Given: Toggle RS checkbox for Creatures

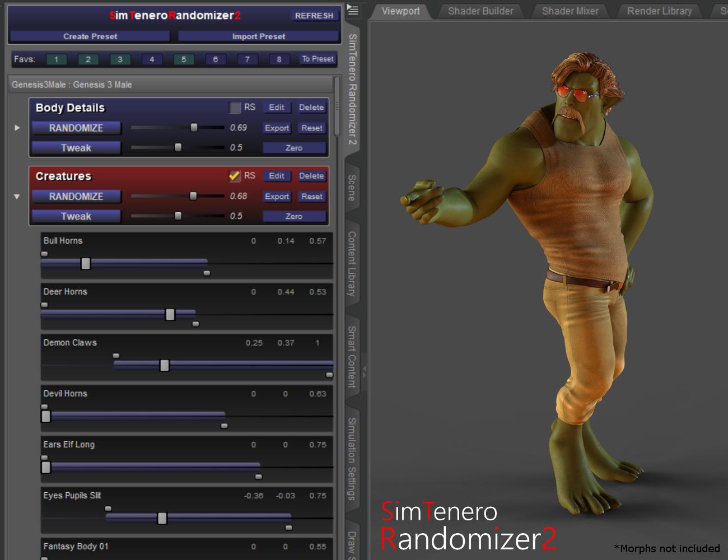Looking at the screenshot, I should pos(235,176).
